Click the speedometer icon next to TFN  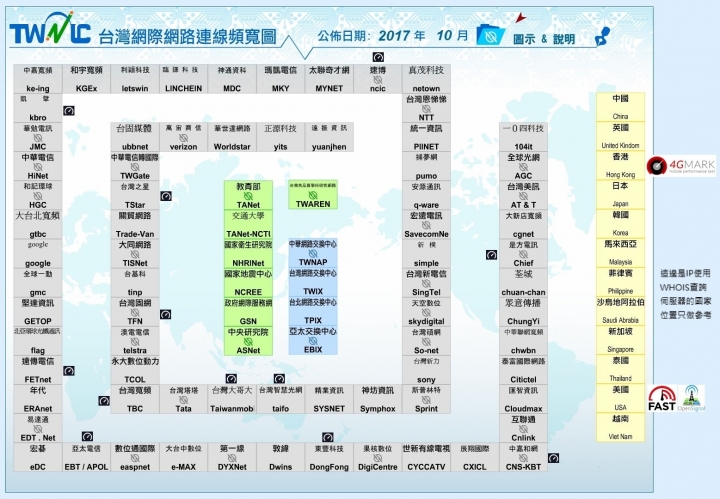click(x=165, y=314)
